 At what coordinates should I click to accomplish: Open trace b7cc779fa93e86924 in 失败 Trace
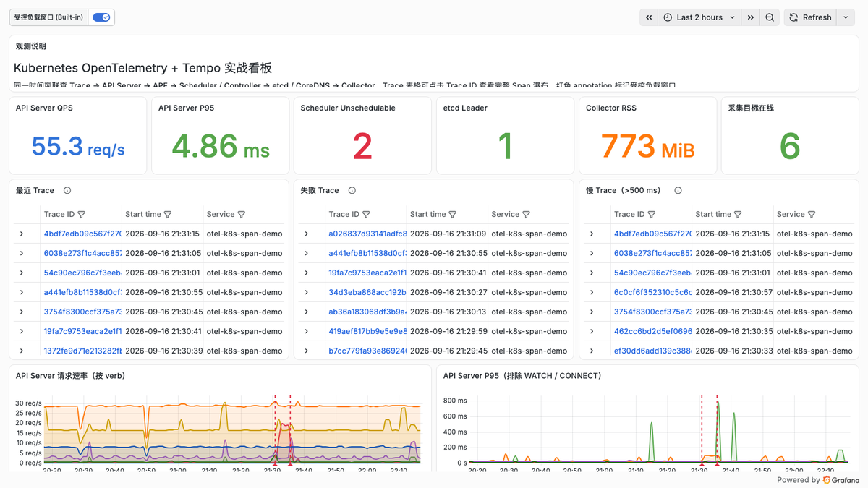(x=367, y=351)
